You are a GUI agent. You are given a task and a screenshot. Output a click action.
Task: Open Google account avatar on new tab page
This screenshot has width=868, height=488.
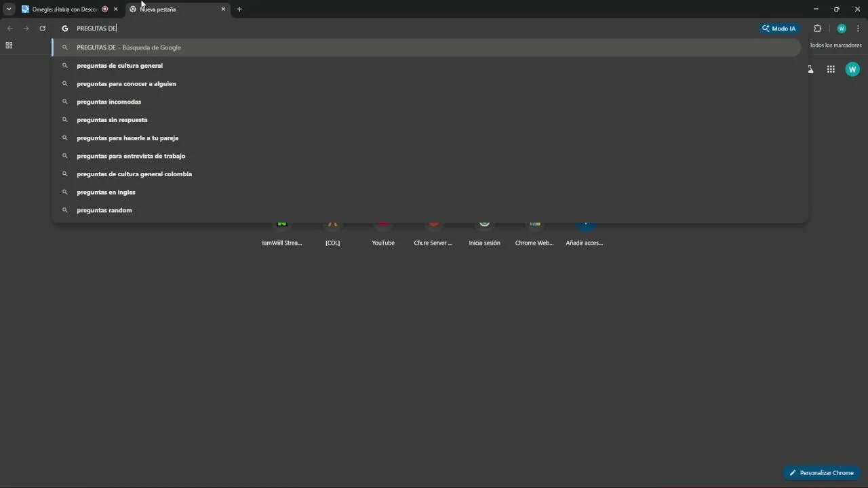852,69
